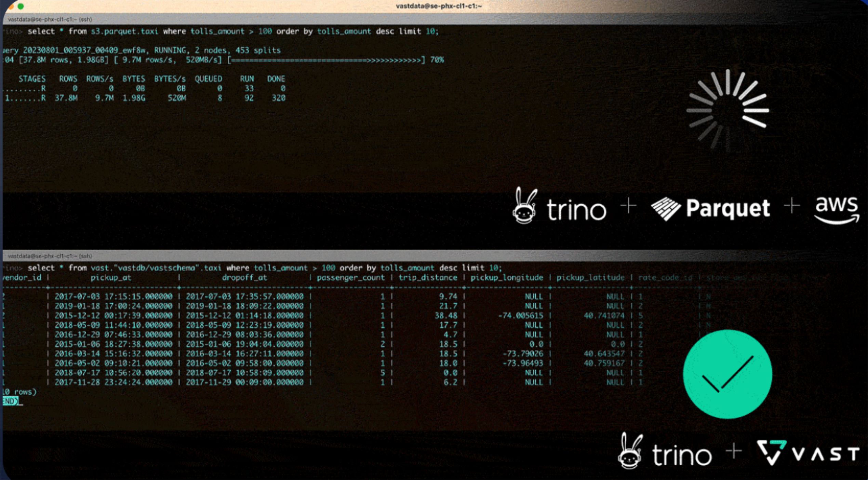This screenshot has height=480, width=868.
Task: Select the upper pane's ssh tab
Action: 50,19
